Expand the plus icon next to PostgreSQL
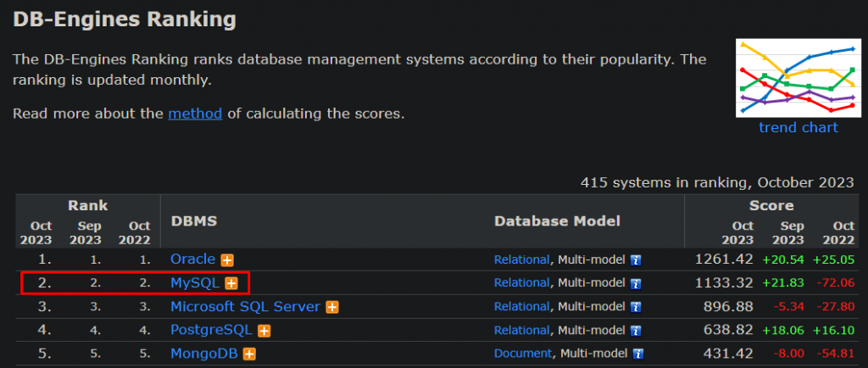Screen dimensions: 868x368 click(x=264, y=332)
